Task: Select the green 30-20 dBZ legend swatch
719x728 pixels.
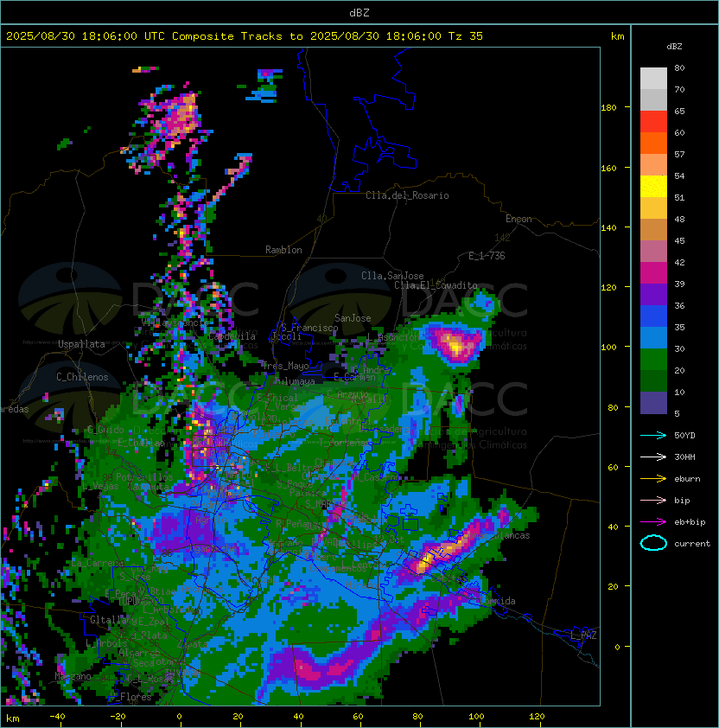Action: tap(653, 360)
